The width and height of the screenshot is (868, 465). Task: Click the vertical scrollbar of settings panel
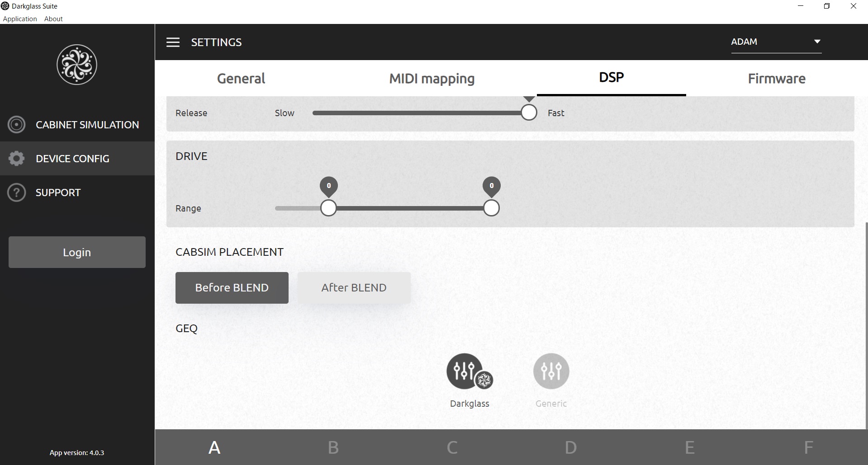click(x=866, y=325)
